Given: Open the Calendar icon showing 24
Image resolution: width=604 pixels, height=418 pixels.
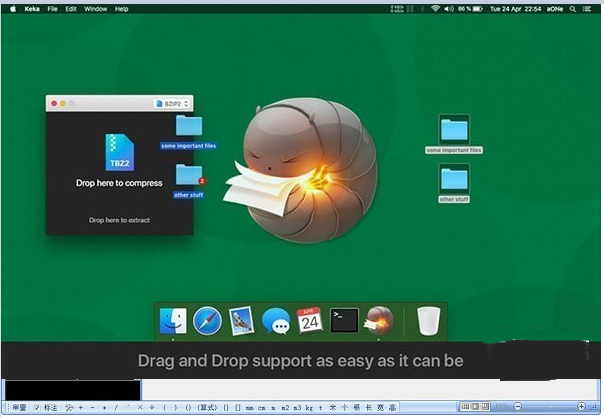Looking at the screenshot, I should pos(310,320).
